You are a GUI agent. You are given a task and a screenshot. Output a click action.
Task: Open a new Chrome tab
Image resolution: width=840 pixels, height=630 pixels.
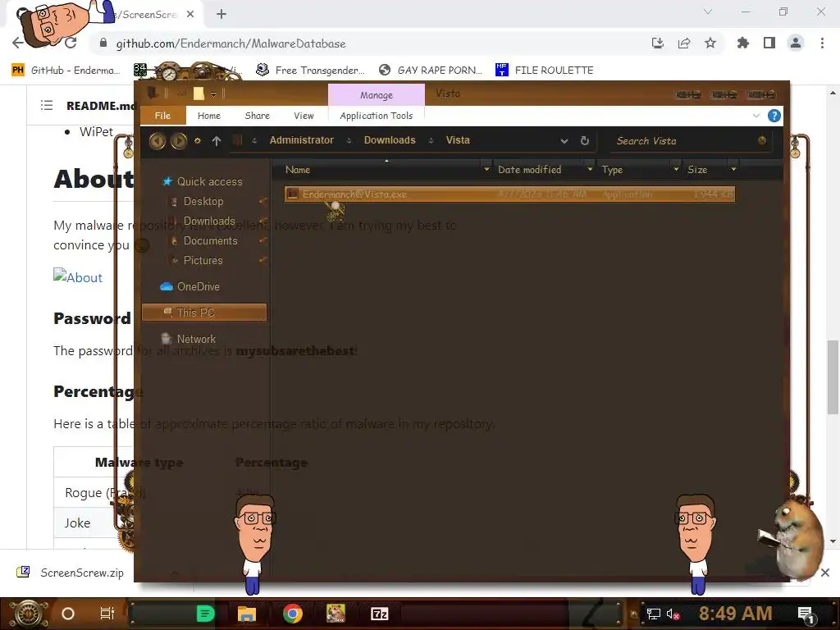(x=221, y=15)
